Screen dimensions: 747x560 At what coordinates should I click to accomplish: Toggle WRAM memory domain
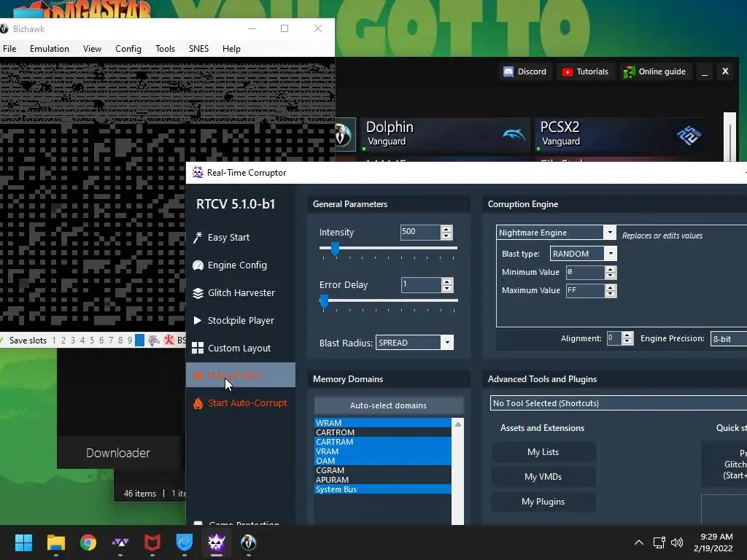pos(382,423)
